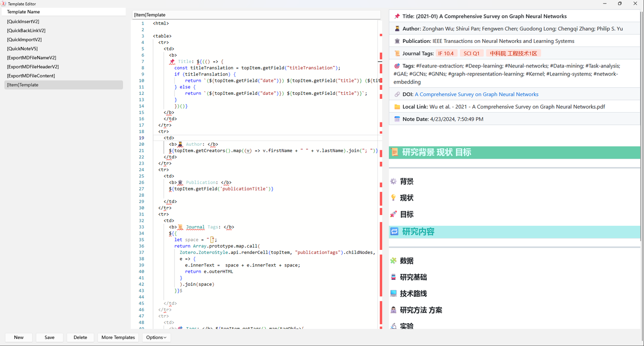Click the scroll icon beside Journal Tags
The width and height of the screenshot is (644, 346).
click(397, 53)
